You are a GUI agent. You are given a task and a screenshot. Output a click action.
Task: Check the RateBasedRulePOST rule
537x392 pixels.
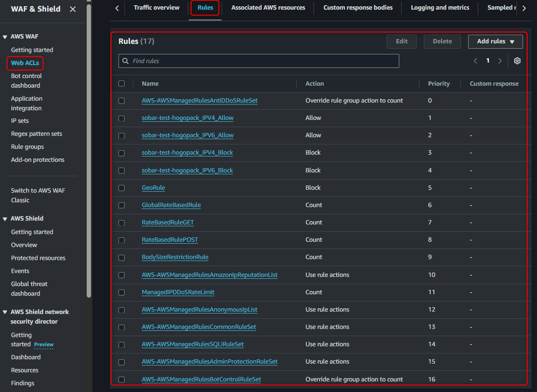coord(121,240)
